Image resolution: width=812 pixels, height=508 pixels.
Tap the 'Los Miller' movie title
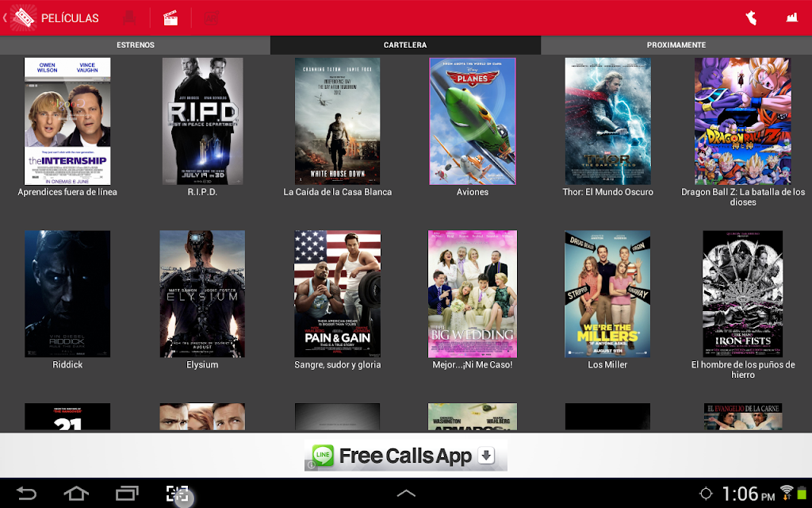[x=607, y=364]
